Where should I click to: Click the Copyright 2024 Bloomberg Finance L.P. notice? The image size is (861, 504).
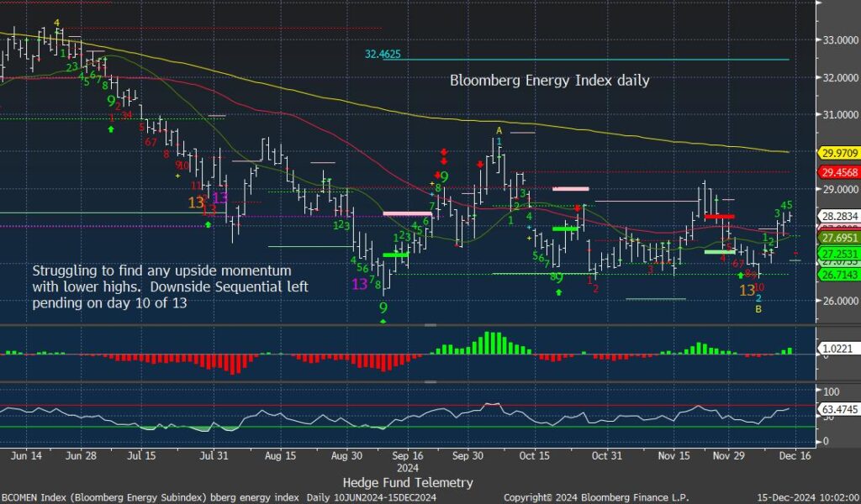click(x=596, y=497)
